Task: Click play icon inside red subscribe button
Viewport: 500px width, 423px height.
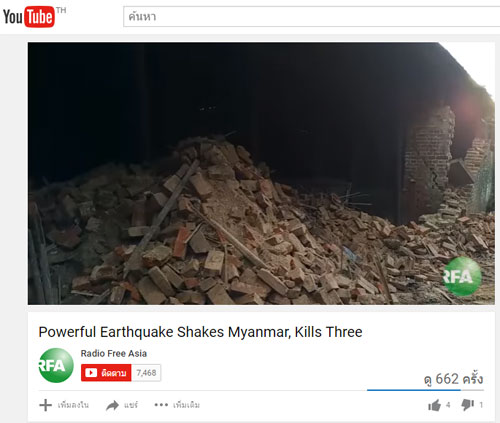Action: 91,373
